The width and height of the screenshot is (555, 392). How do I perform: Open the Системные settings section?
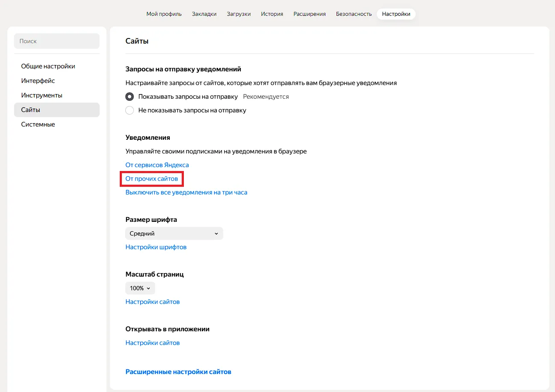(38, 124)
